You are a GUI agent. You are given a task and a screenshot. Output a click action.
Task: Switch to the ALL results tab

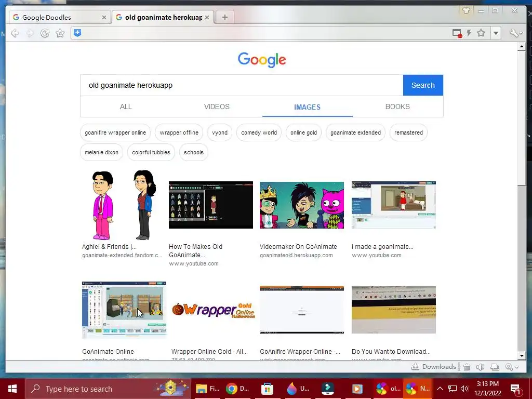click(126, 107)
